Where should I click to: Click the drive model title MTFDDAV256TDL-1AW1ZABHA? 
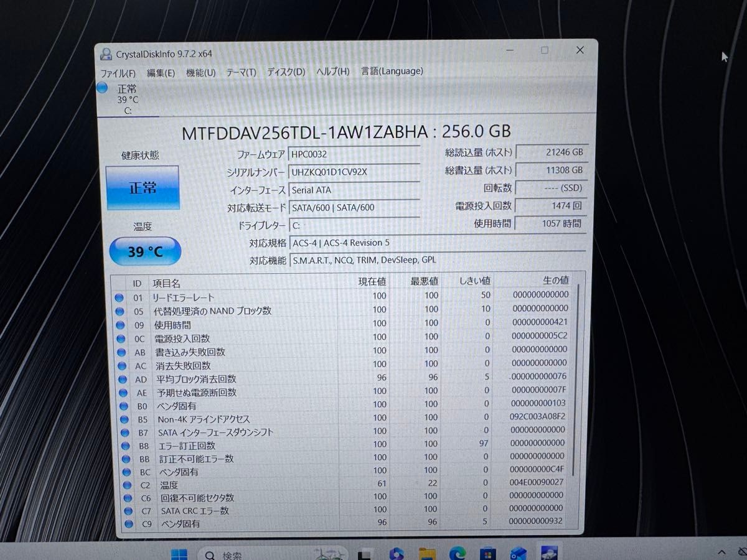click(305, 132)
